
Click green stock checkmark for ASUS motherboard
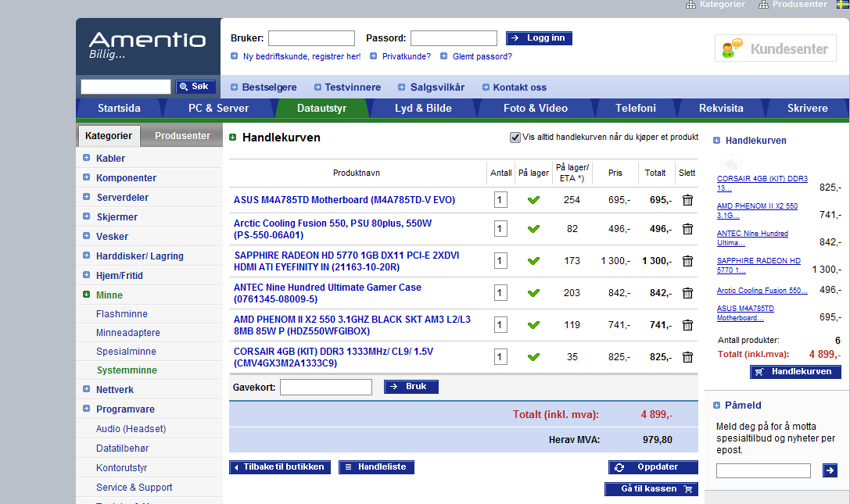[x=533, y=200]
